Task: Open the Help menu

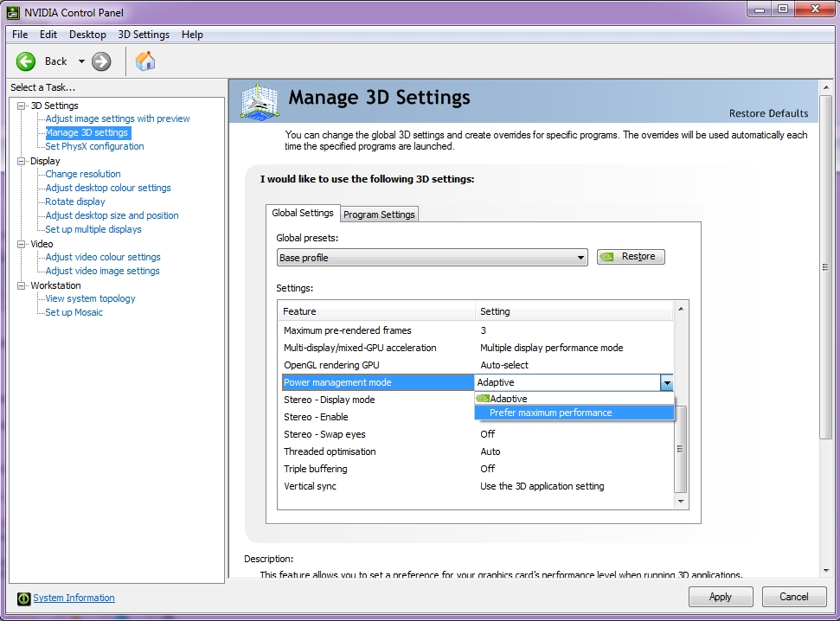Action: (x=192, y=35)
